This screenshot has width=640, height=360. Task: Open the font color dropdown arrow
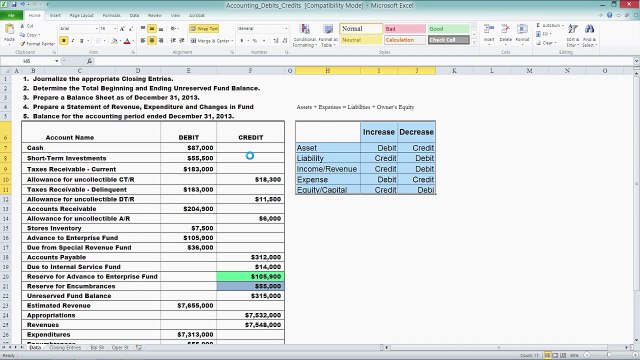(x=133, y=41)
